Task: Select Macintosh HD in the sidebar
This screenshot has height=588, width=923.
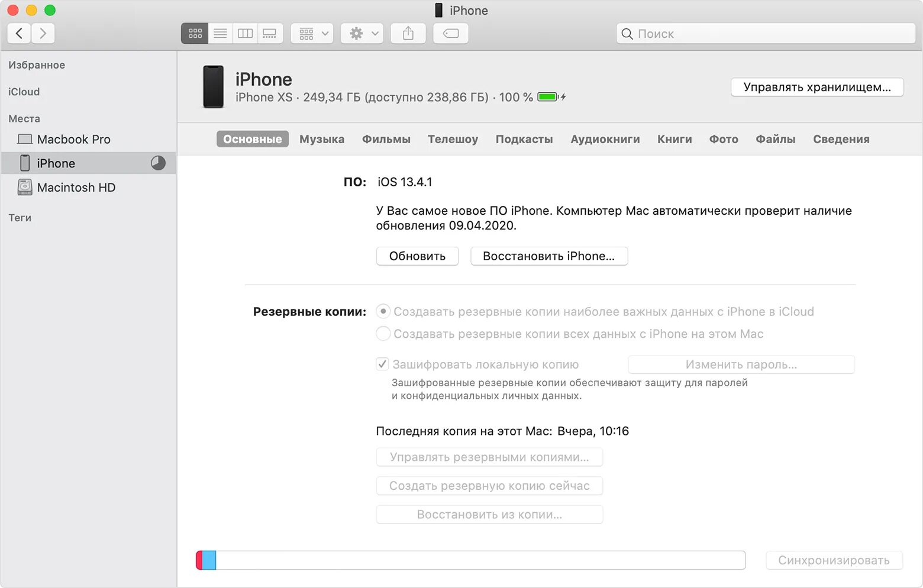Action: pos(89,188)
